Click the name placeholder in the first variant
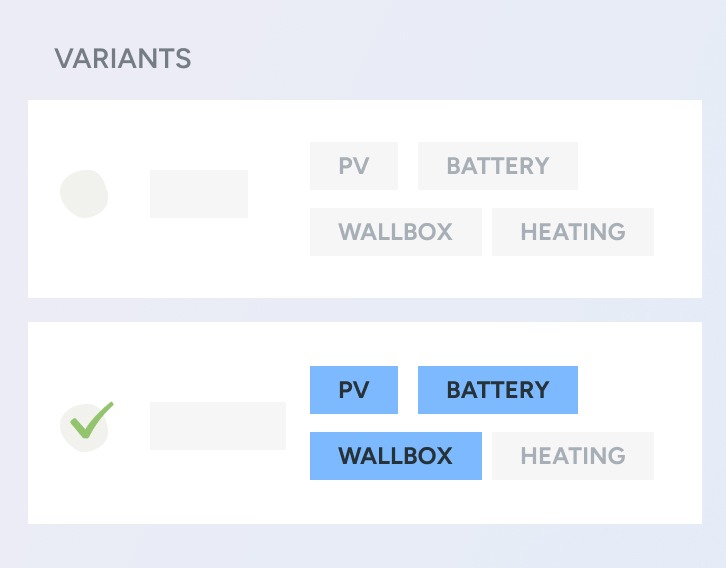Screen dimensions: 726x568 coord(199,194)
